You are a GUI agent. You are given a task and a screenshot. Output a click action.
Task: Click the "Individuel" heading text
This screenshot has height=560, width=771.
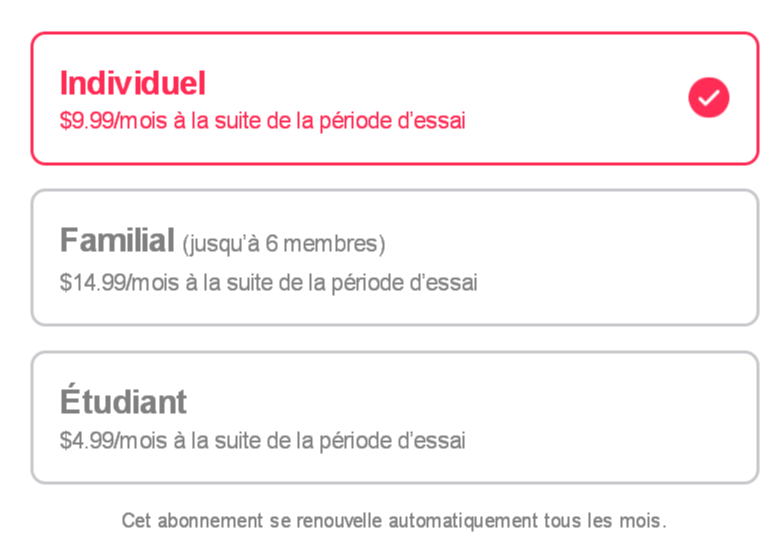(133, 83)
